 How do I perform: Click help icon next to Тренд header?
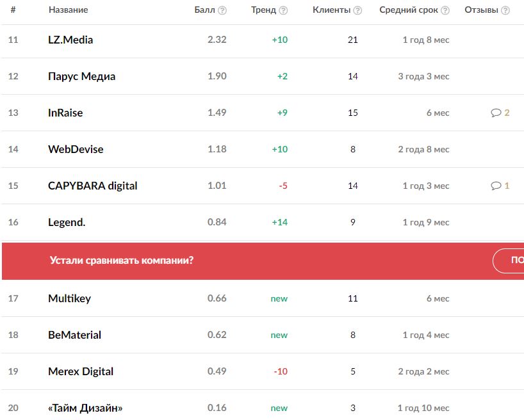pyautogui.click(x=283, y=10)
